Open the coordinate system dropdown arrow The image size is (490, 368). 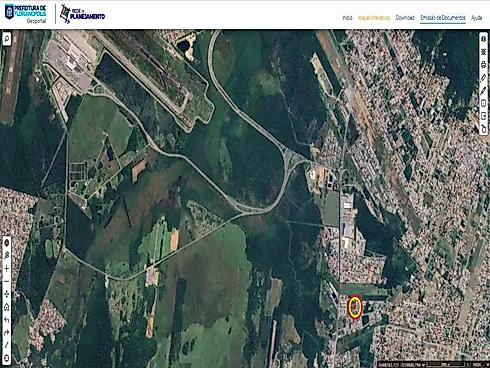click(x=423, y=365)
